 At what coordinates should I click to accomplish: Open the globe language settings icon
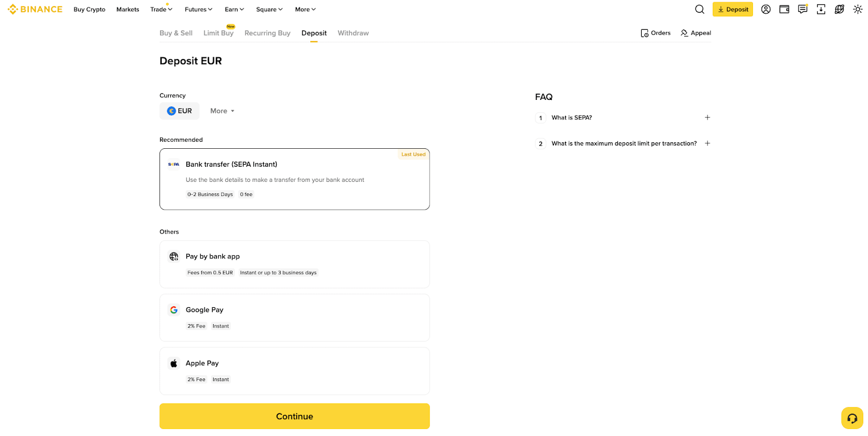[839, 9]
